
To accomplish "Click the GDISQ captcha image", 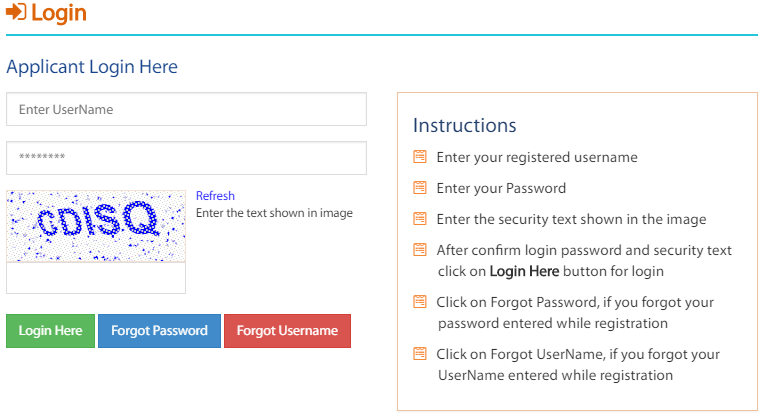I will point(96,226).
